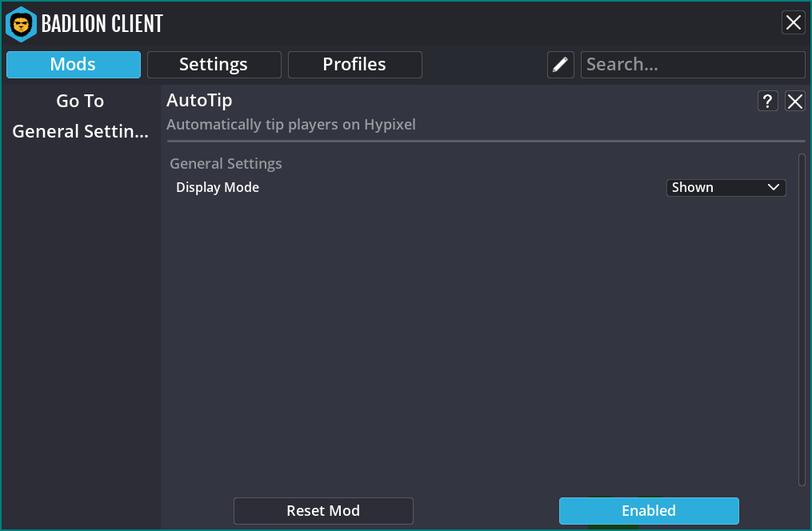Jump to General Settings in sidebar
Image resolution: width=812 pixels, height=531 pixels.
(80, 131)
